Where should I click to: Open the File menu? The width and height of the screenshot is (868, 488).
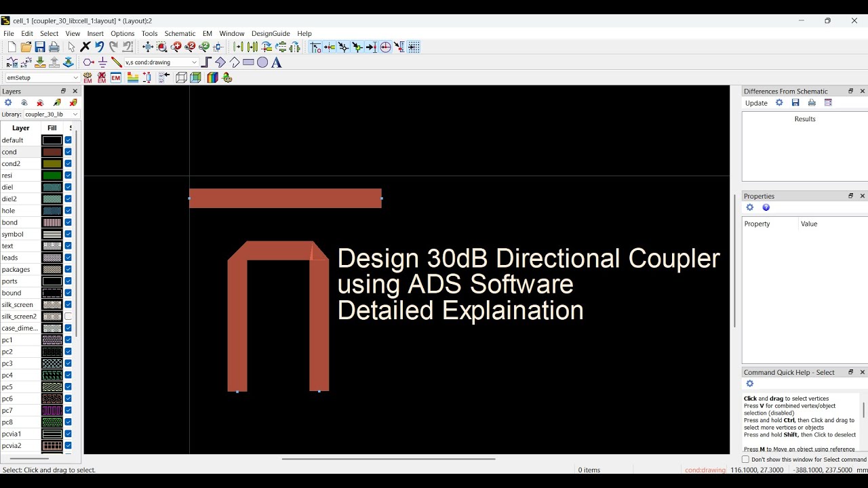(9, 33)
